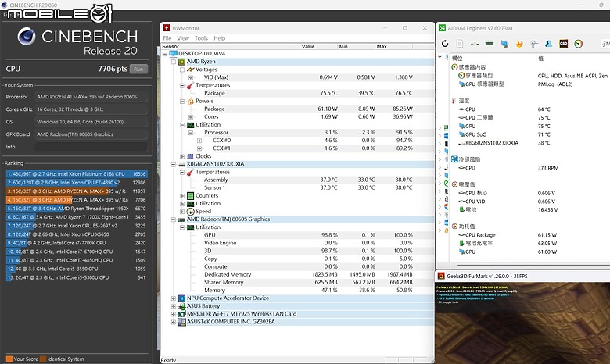Click the Counters green icon
The height and width of the screenshot is (364, 610).
(x=190, y=195)
